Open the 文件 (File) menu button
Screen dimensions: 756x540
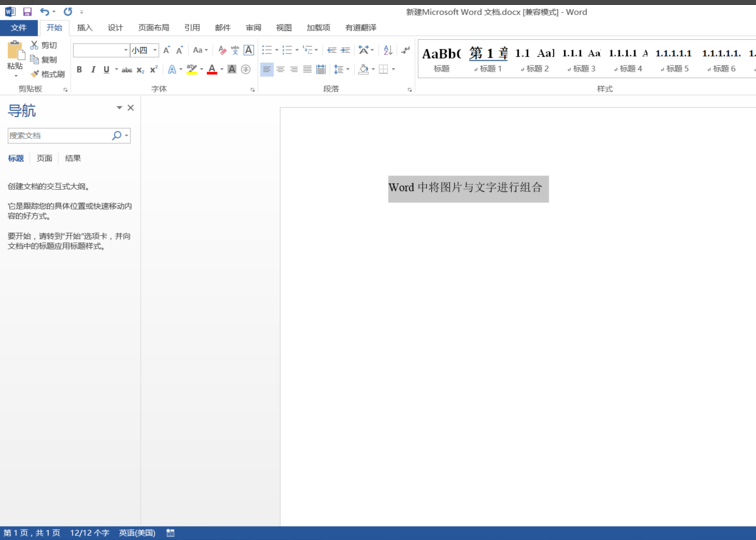pos(18,28)
